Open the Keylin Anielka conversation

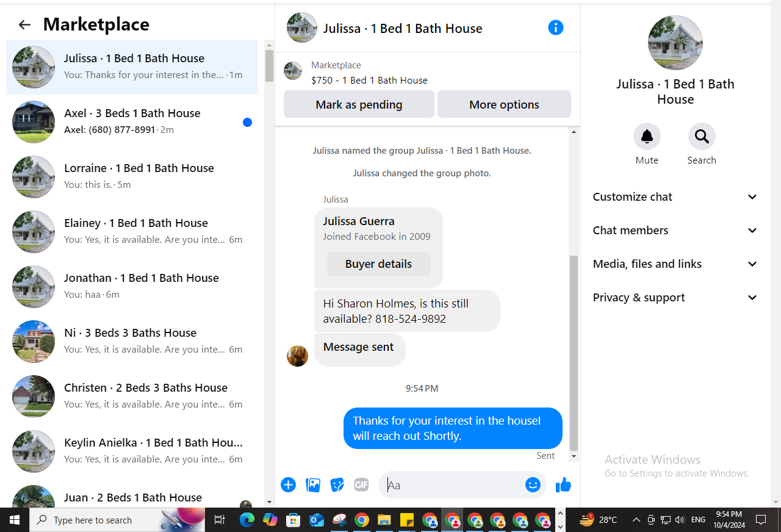tap(132, 451)
